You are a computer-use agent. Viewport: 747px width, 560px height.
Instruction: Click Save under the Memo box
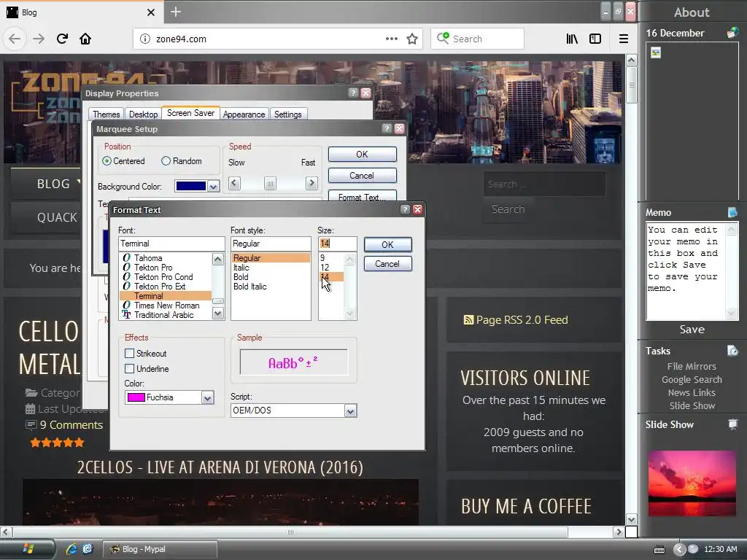tap(692, 330)
